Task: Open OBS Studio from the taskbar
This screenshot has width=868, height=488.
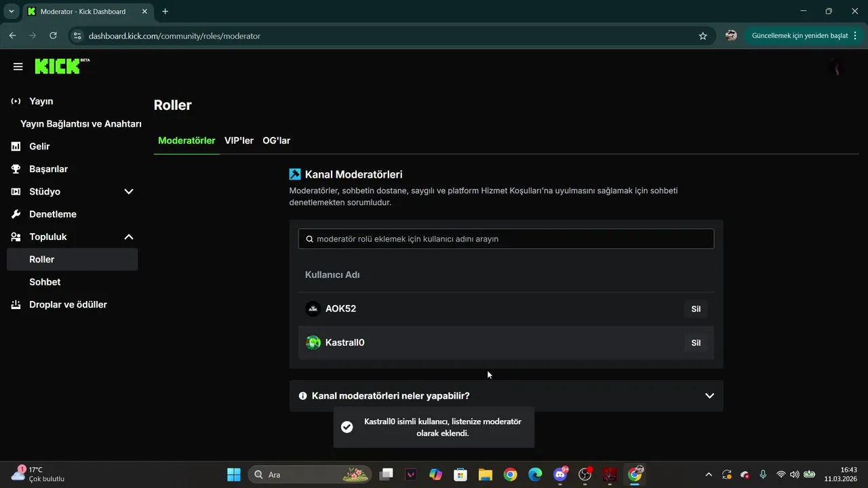Action: (585, 474)
